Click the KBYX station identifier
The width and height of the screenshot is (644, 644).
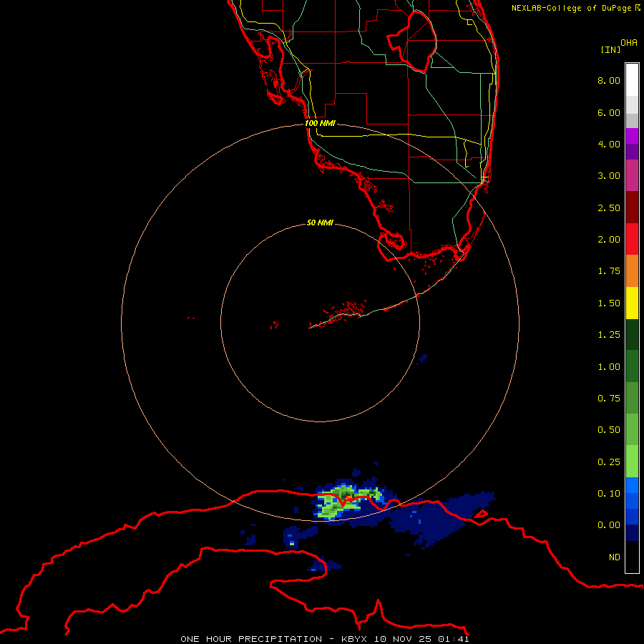tap(354, 639)
